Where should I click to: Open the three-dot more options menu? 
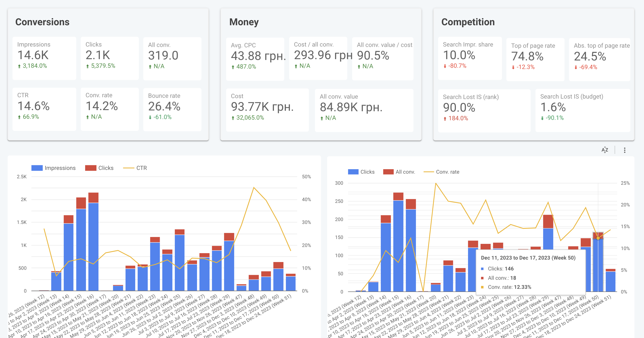[x=624, y=150]
